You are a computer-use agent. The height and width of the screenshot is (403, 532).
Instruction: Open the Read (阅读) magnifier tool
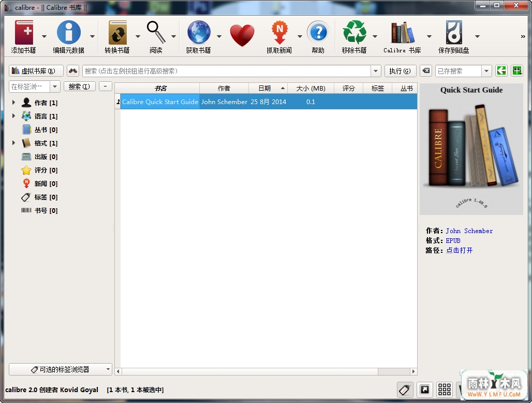(156, 33)
